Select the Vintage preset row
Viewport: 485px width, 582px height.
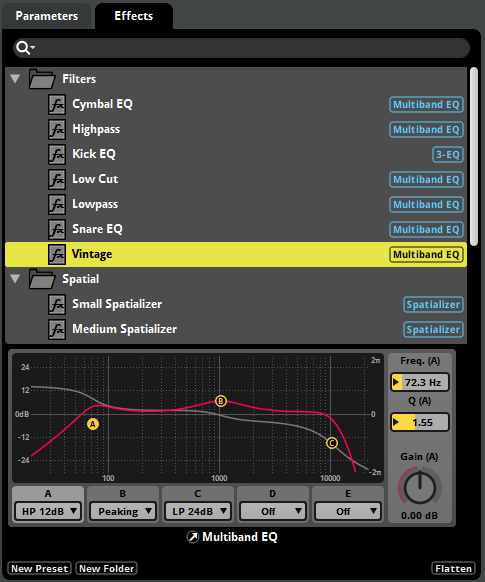236,254
